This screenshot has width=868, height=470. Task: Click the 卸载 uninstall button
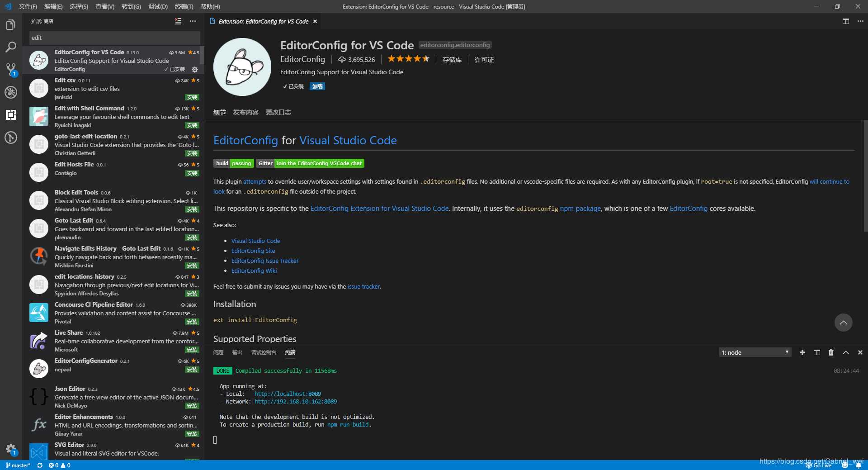(317, 86)
